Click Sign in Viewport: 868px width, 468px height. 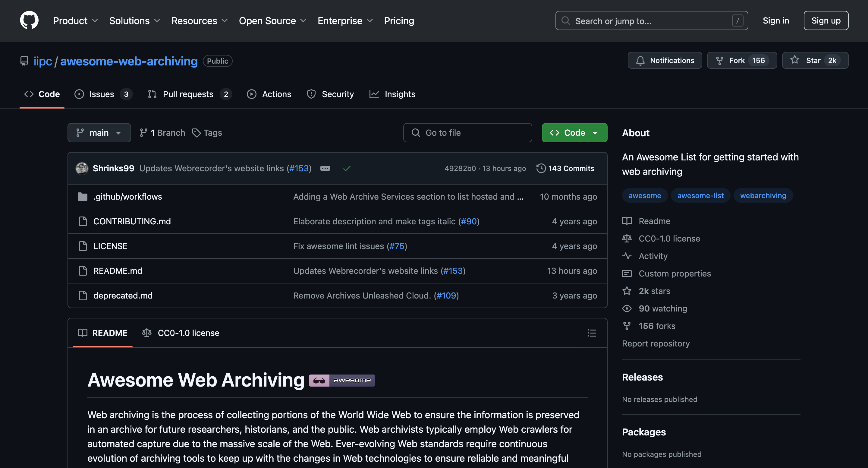click(x=776, y=21)
